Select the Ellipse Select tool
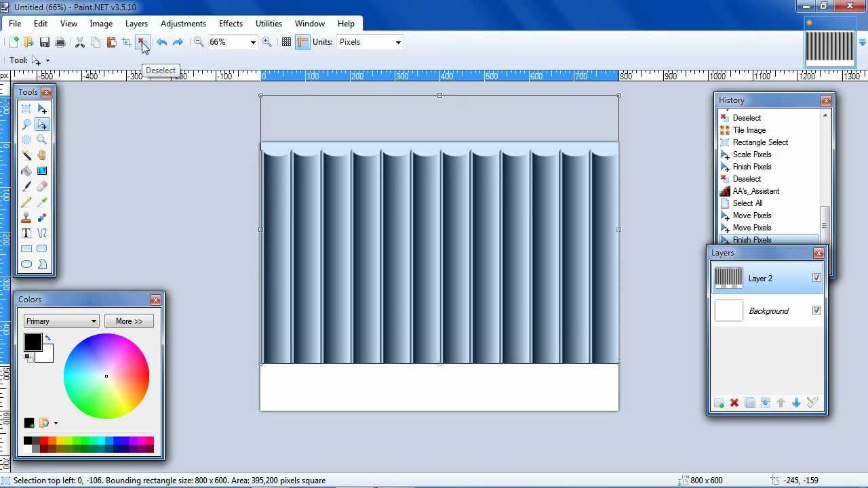 26,140
